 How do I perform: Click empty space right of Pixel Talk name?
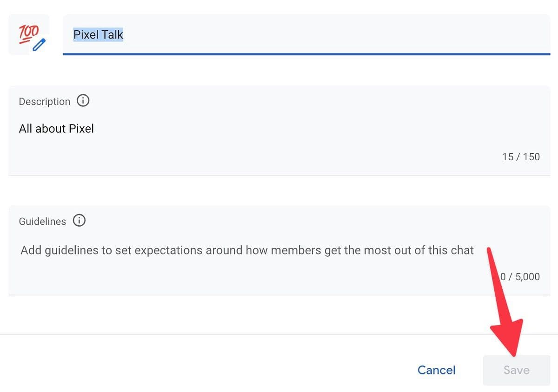[x=325, y=34]
